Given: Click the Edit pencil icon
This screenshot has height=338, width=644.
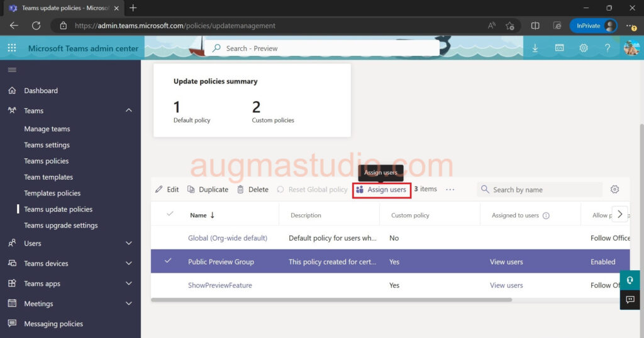Looking at the screenshot, I should [159, 190].
